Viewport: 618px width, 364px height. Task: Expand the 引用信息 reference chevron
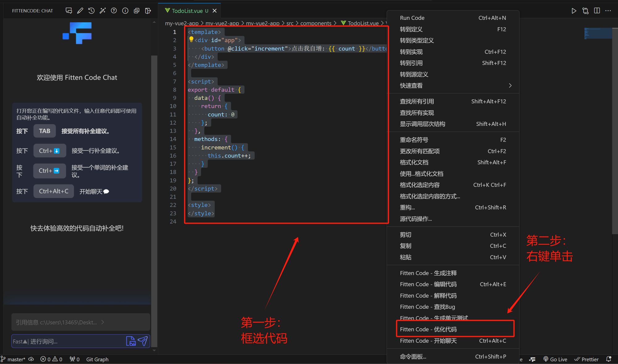pos(103,322)
